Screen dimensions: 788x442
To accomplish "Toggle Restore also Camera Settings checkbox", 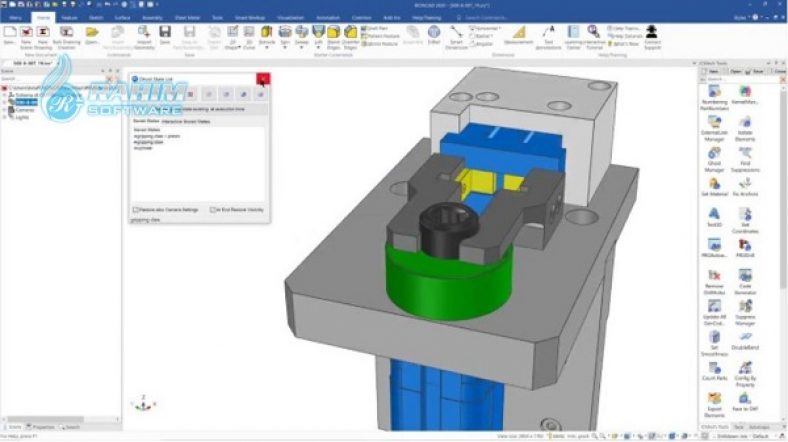I will click(x=135, y=209).
